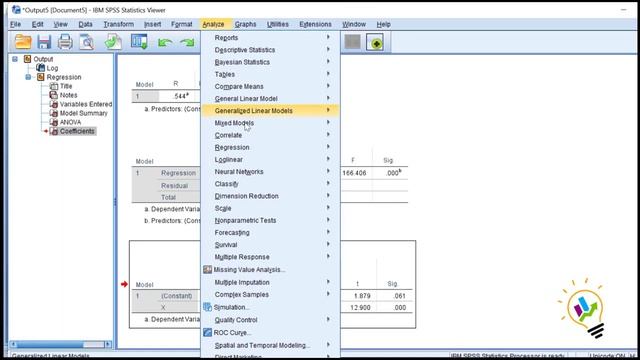Image resolution: width=640 pixels, height=360 pixels.
Task: Click the Notes item icon in outline
Action: pyautogui.click(x=53, y=95)
